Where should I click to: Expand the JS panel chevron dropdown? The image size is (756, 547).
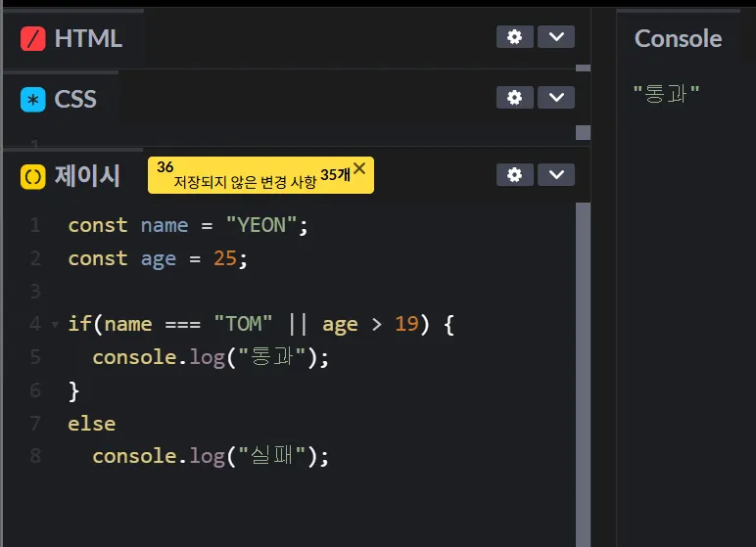(x=556, y=174)
